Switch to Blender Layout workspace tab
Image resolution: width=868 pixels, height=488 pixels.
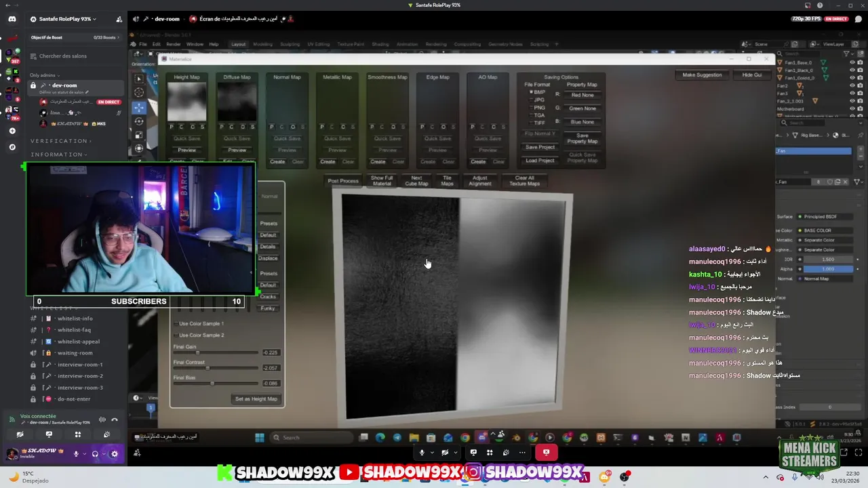238,45
